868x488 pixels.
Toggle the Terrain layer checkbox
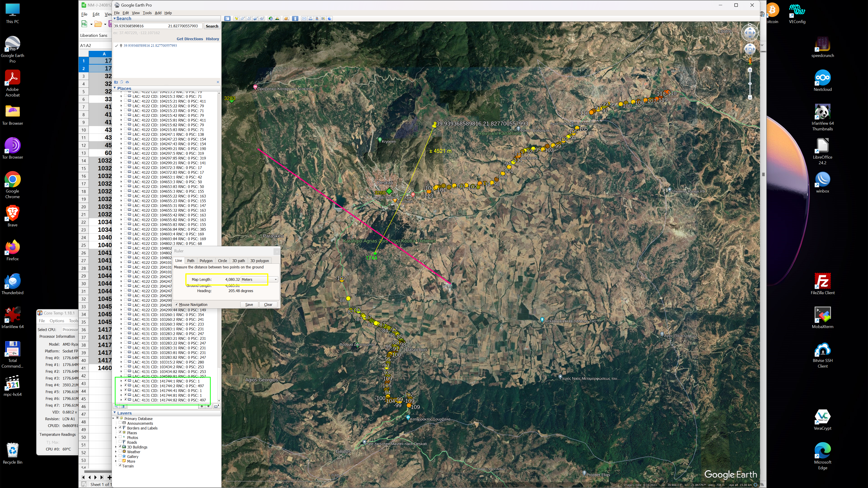click(x=120, y=465)
